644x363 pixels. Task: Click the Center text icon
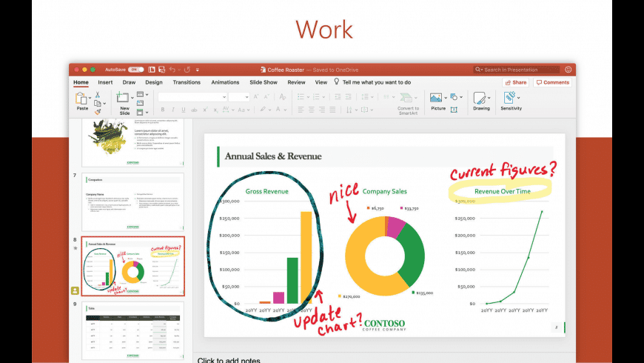pos(312,110)
